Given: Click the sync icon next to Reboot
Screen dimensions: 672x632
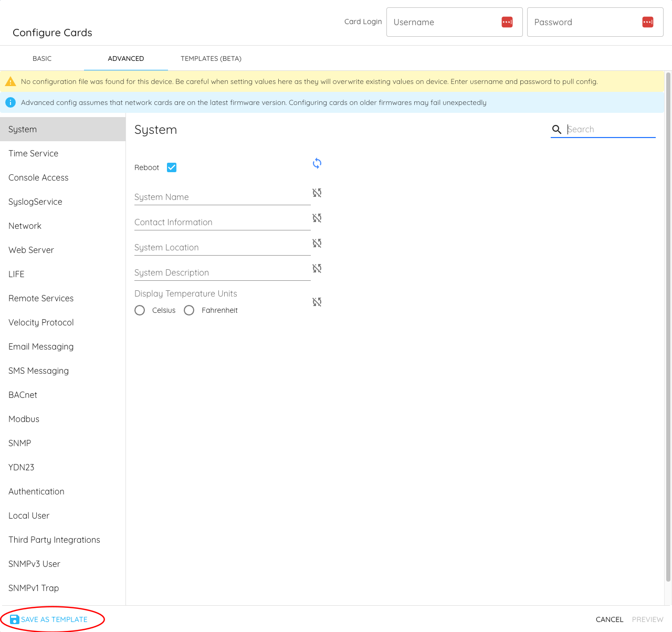Looking at the screenshot, I should click(x=317, y=163).
